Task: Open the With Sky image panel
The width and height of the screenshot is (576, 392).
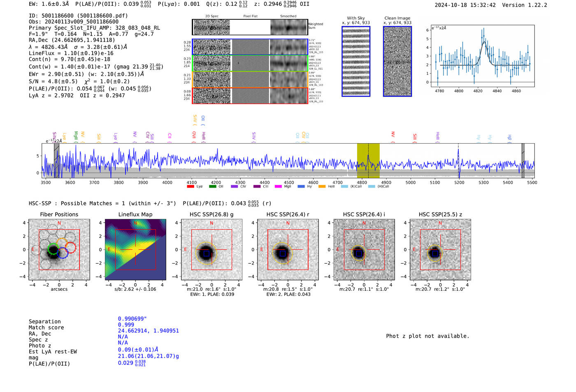Action: 356,61
